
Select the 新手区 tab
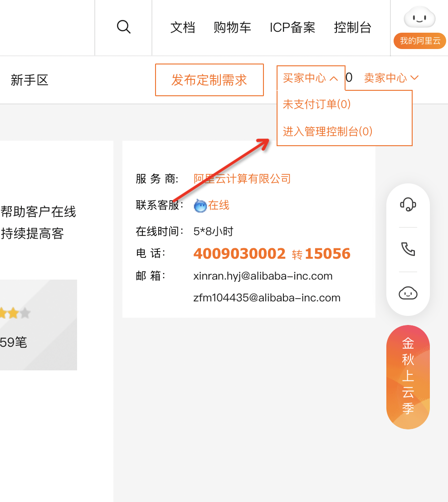coord(29,80)
